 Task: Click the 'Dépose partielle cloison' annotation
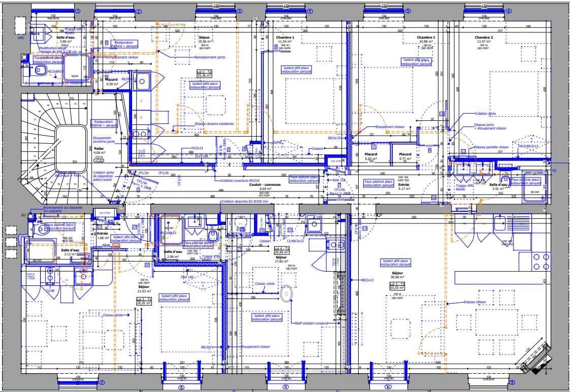[491, 147]
